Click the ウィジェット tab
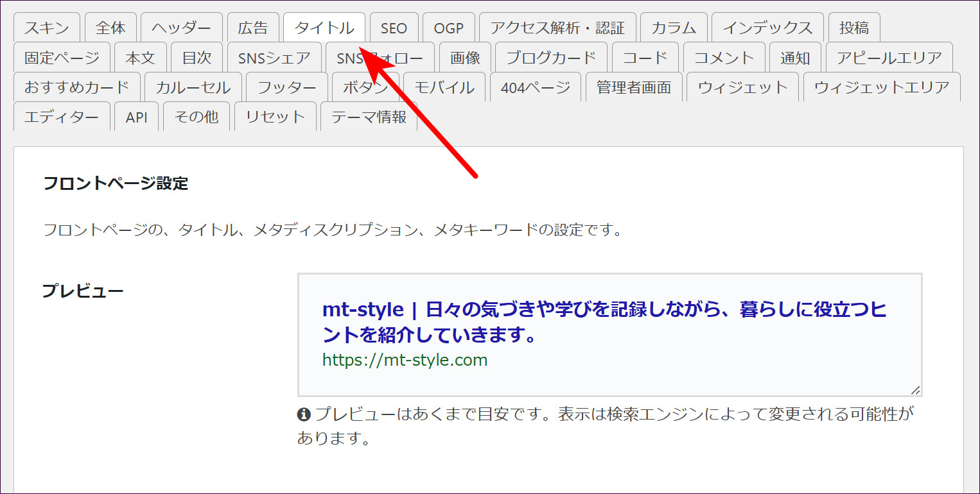 coord(743,87)
